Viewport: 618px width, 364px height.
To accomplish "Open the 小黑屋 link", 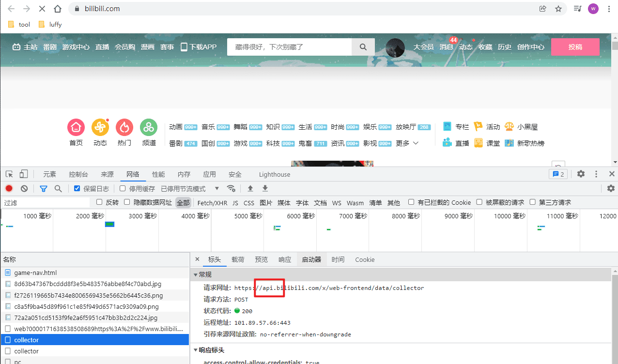I will coord(521,127).
